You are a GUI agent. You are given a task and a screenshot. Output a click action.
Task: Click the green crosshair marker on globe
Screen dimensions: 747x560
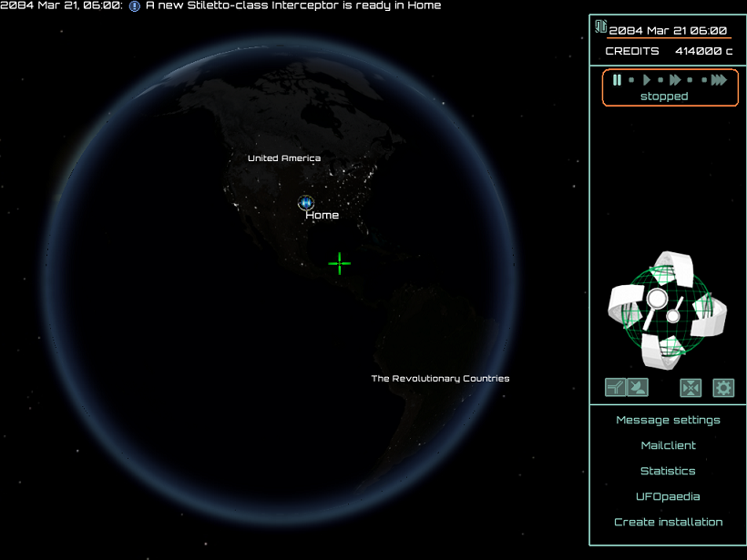point(340,263)
